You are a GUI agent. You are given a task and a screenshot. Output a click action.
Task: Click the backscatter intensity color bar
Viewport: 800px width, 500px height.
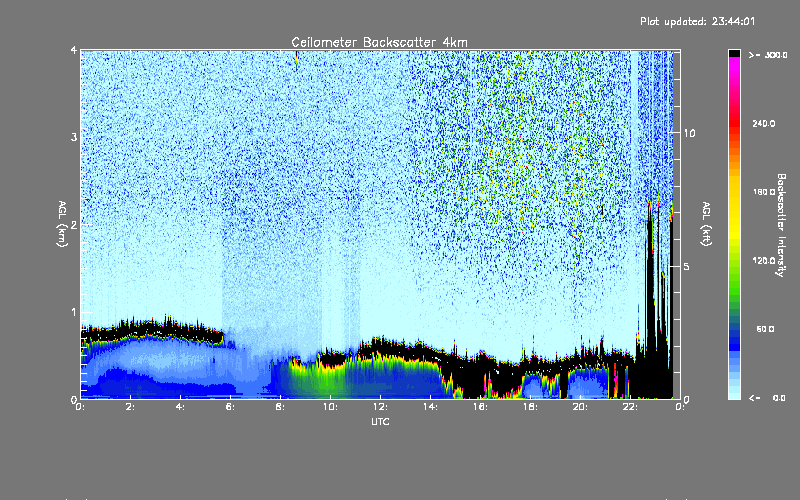pyautogui.click(x=734, y=224)
